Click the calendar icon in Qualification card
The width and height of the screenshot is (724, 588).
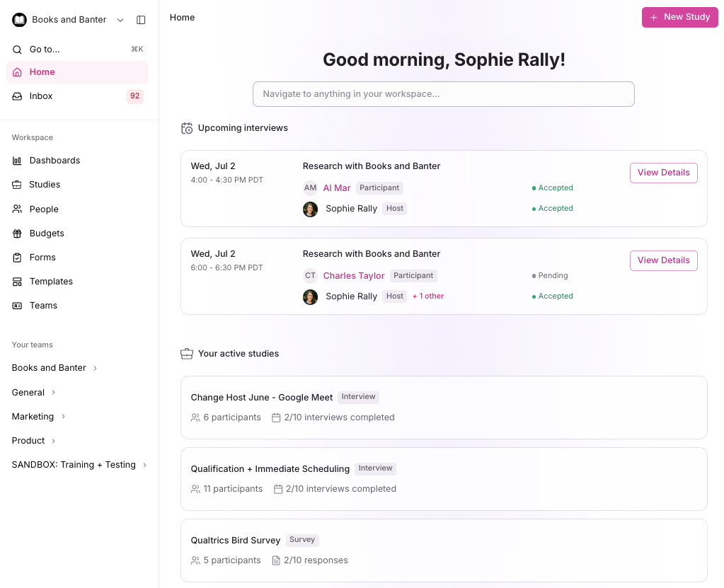[x=278, y=489]
